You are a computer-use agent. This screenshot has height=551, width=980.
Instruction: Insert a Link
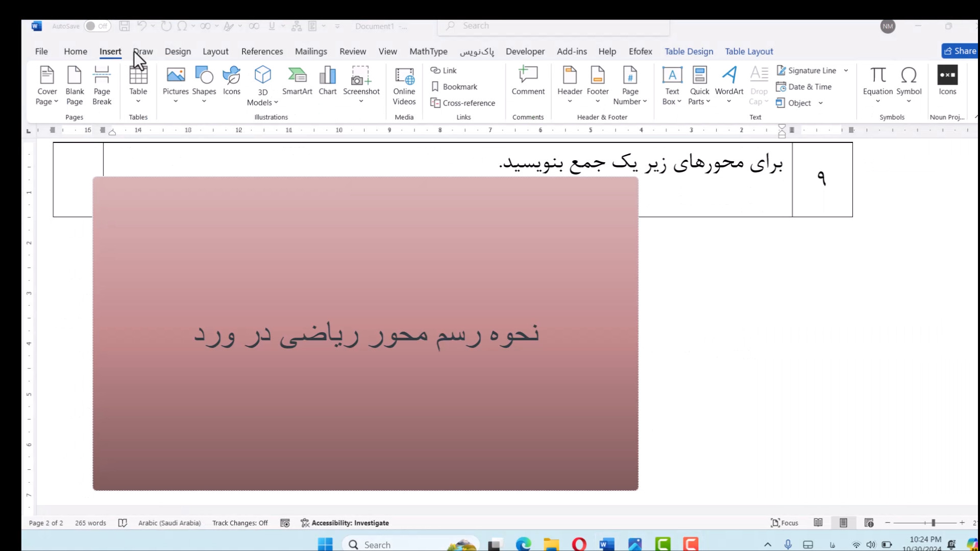click(443, 70)
